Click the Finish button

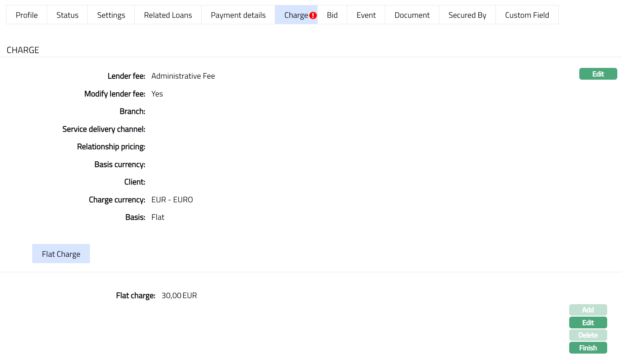pos(588,348)
